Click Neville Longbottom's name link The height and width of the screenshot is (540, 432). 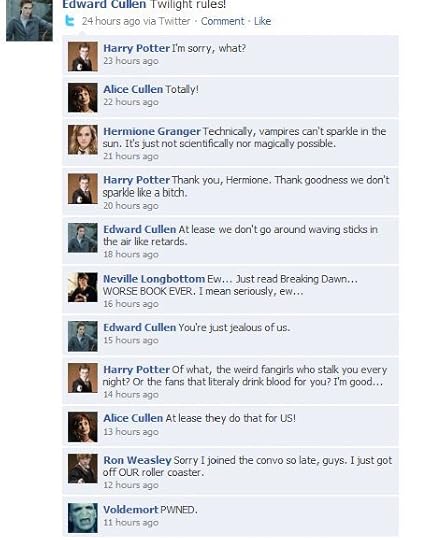[154, 279]
